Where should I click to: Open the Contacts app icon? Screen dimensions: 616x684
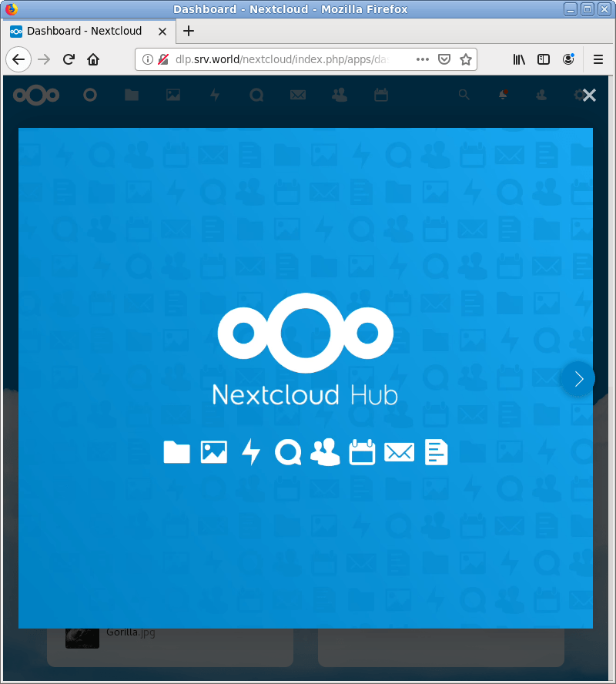(340, 94)
